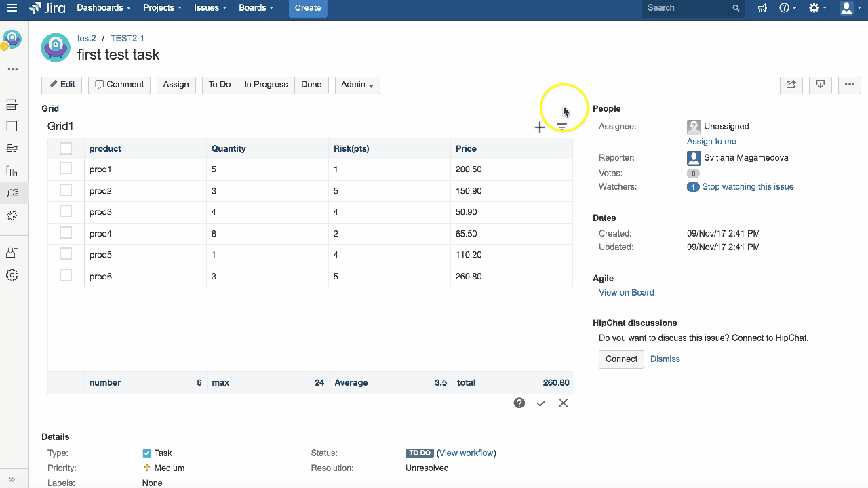868x488 pixels.
Task: Transition issue to In Progress
Action: pos(266,85)
